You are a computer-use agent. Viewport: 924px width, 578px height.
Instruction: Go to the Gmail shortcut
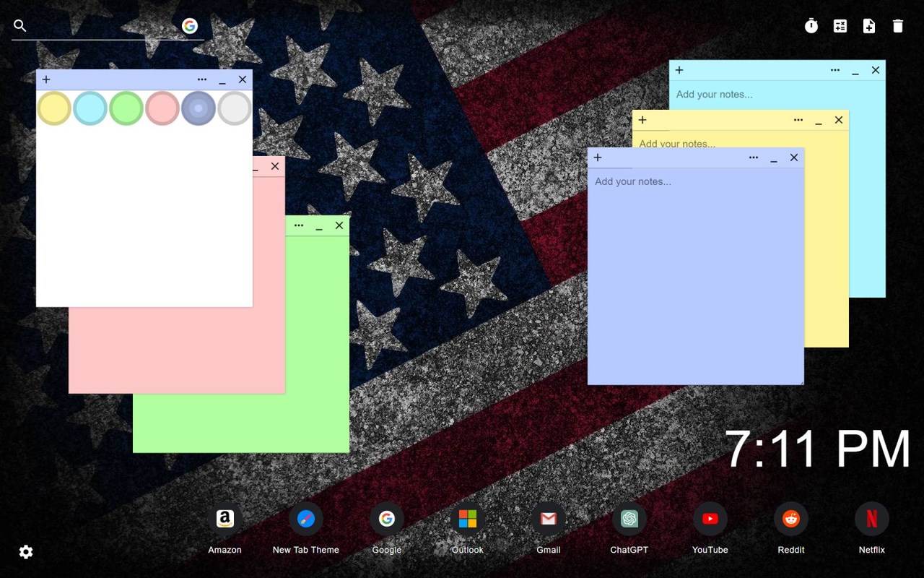pyautogui.click(x=549, y=519)
